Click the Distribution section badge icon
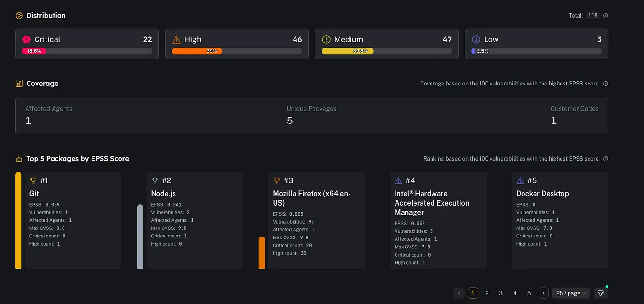 [x=18, y=15]
